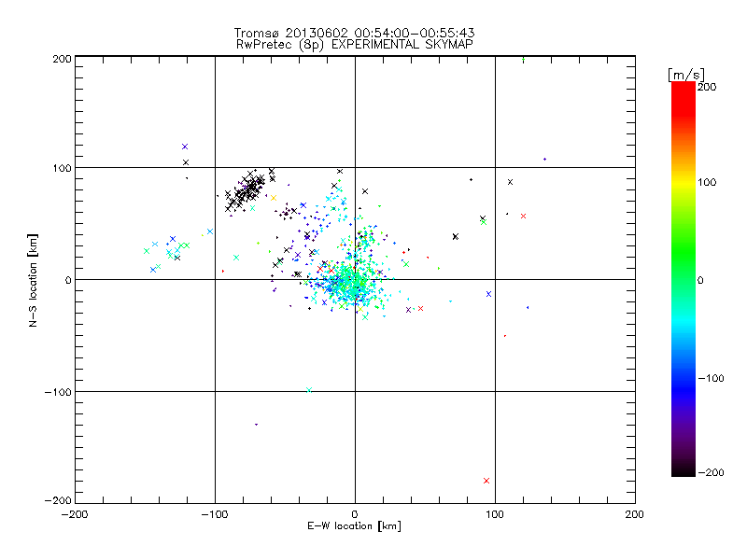Click the y-axis tick label '100'
Viewport: 747px width, 560px height.
click(62, 168)
